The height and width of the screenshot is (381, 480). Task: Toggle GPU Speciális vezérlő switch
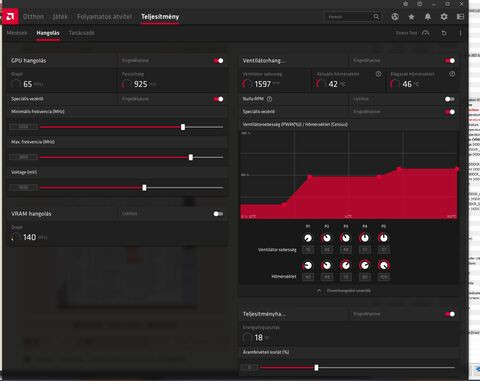click(x=218, y=99)
